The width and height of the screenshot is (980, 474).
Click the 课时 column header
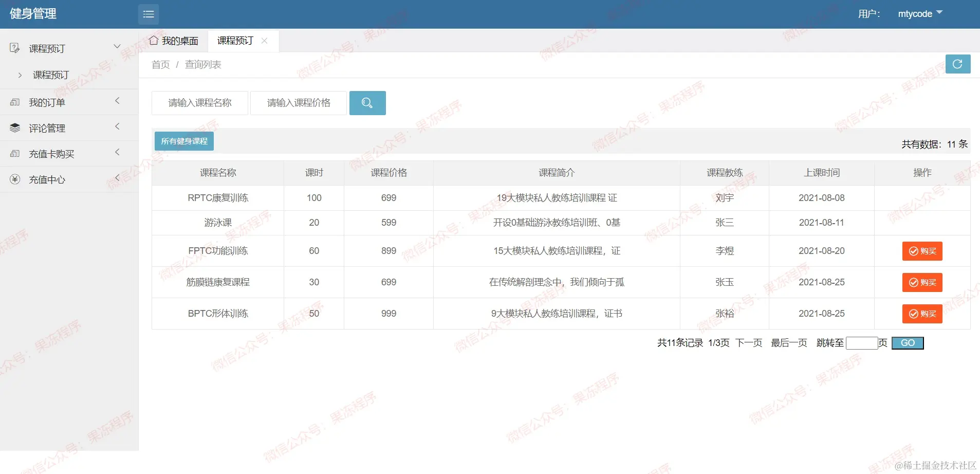pos(314,173)
